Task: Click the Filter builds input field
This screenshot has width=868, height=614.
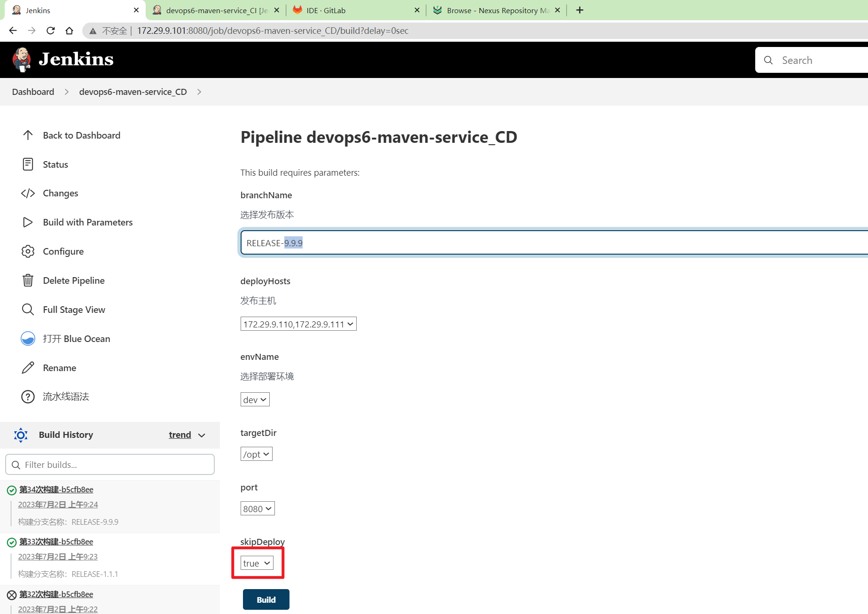Action: pyautogui.click(x=110, y=465)
